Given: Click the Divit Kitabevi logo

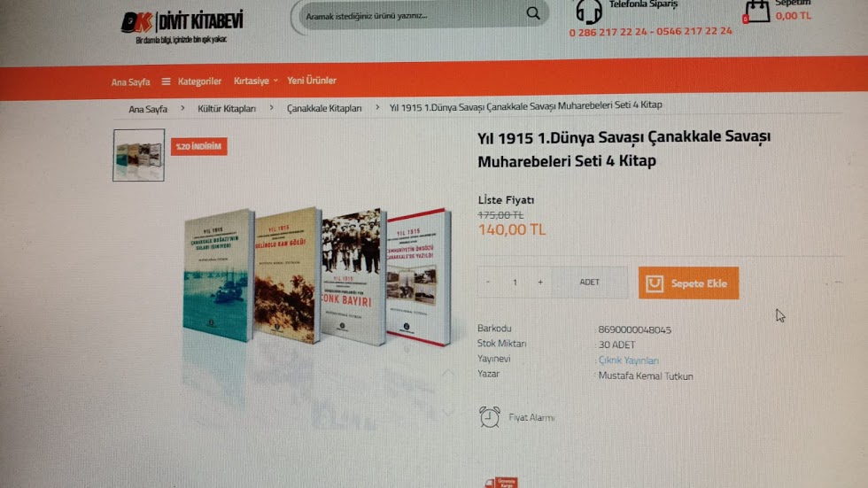Looking at the screenshot, I should 182,27.
